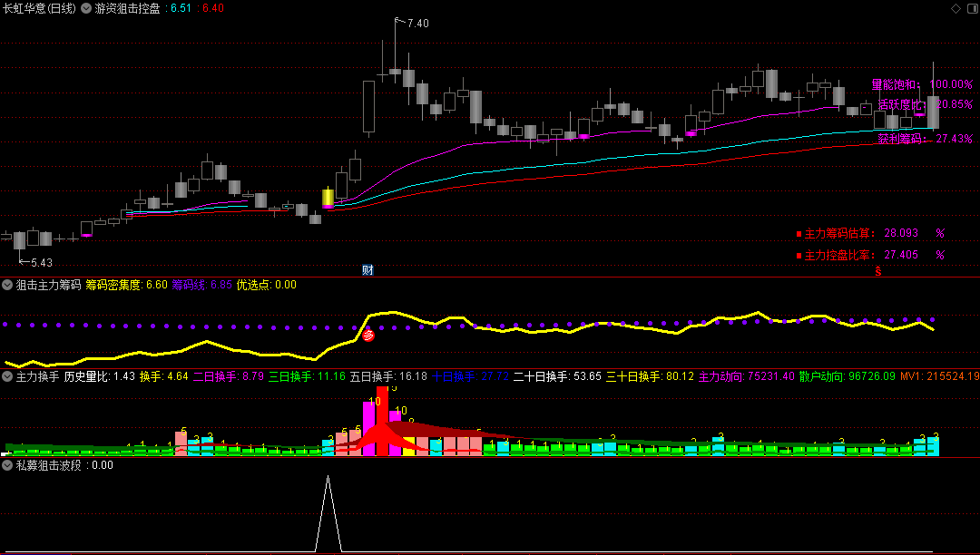Click the blue 十日换手: 27.72 value
The image size is (980, 555).
[470, 376]
